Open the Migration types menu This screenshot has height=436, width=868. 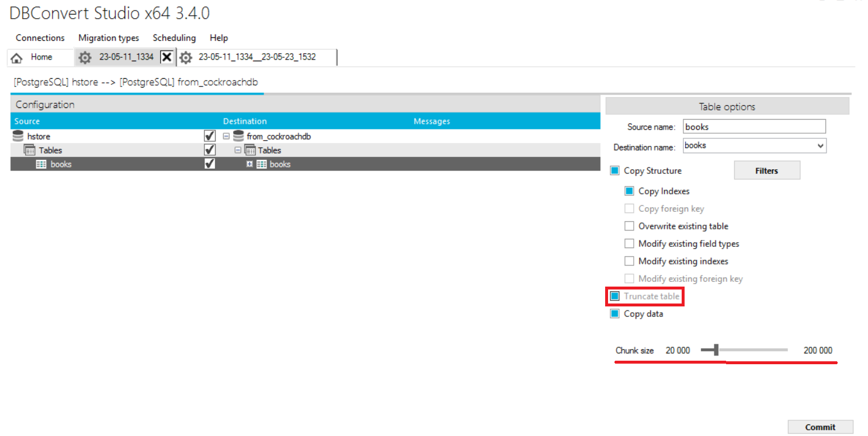coord(109,38)
